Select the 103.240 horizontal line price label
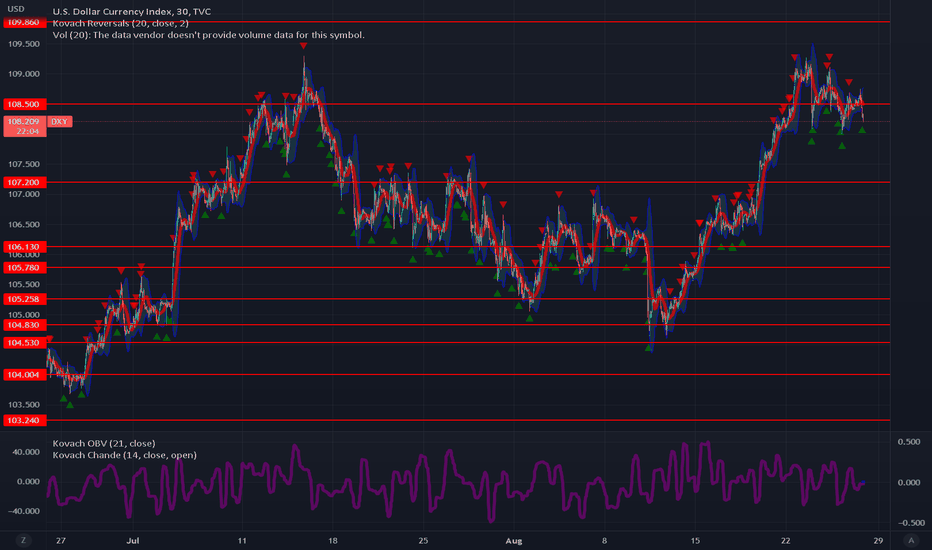 [x=24, y=420]
